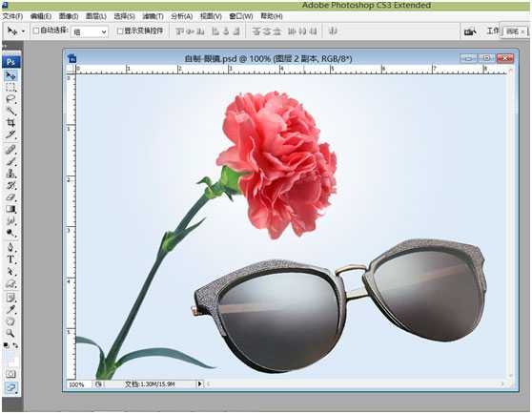This screenshot has height=414, width=532.
Task: Click the Distribute top edges icon
Action: coord(256,31)
